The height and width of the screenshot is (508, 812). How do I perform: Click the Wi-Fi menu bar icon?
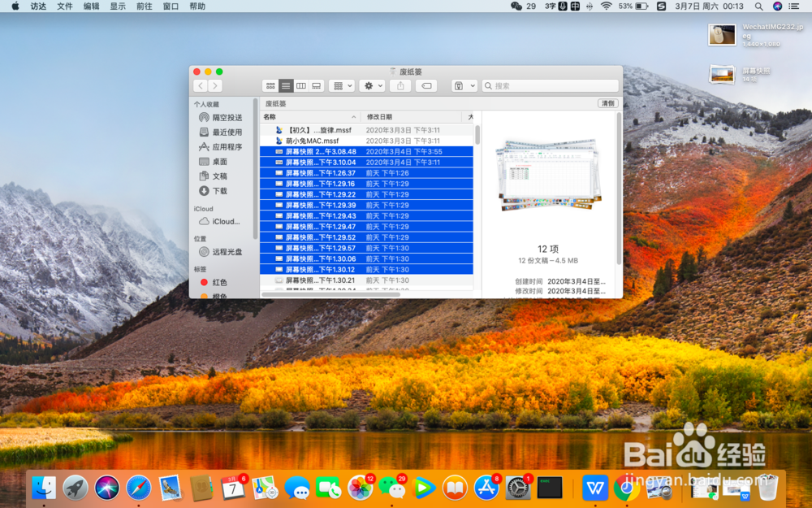point(606,7)
